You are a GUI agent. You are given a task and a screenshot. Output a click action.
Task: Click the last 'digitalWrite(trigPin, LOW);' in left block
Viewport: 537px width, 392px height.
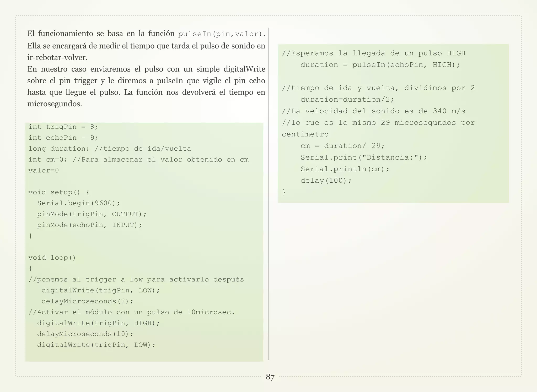(x=96, y=345)
